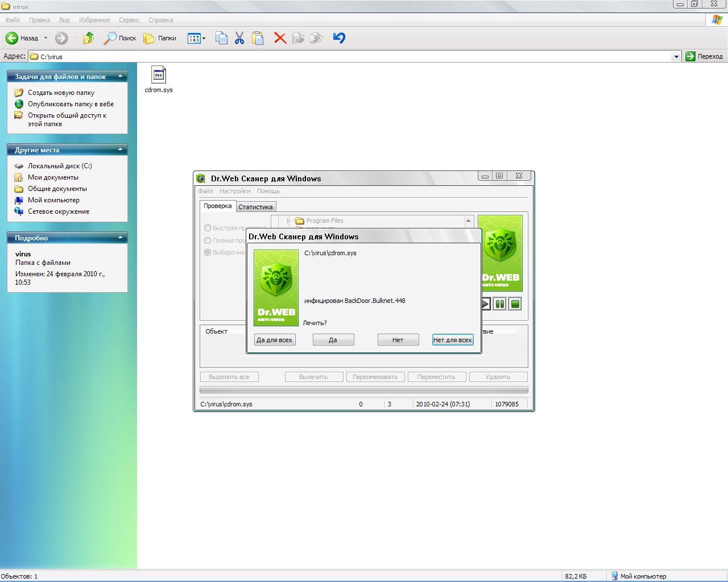Click the Dr.Web shield logo in the dialog
Viewport: 728px width, 582px height.
[x=276, y=288]
